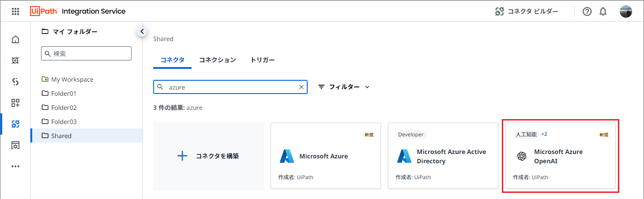The image size is (644, 199).
Task: Open the S-shaped sidebar icon
Action: (15, 82)
